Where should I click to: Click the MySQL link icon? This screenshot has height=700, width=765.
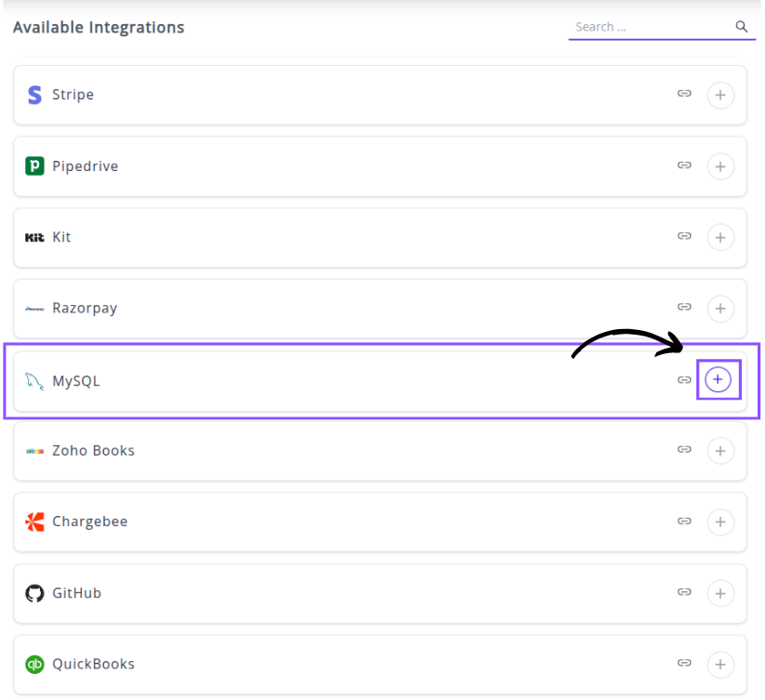pos(684,380)
